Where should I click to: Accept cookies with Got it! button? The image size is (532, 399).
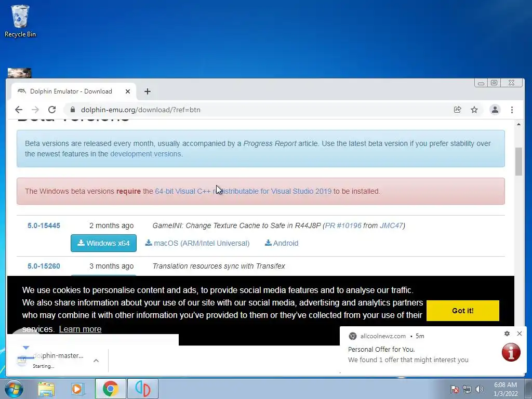pyautogui.click(x=463, y=311)
